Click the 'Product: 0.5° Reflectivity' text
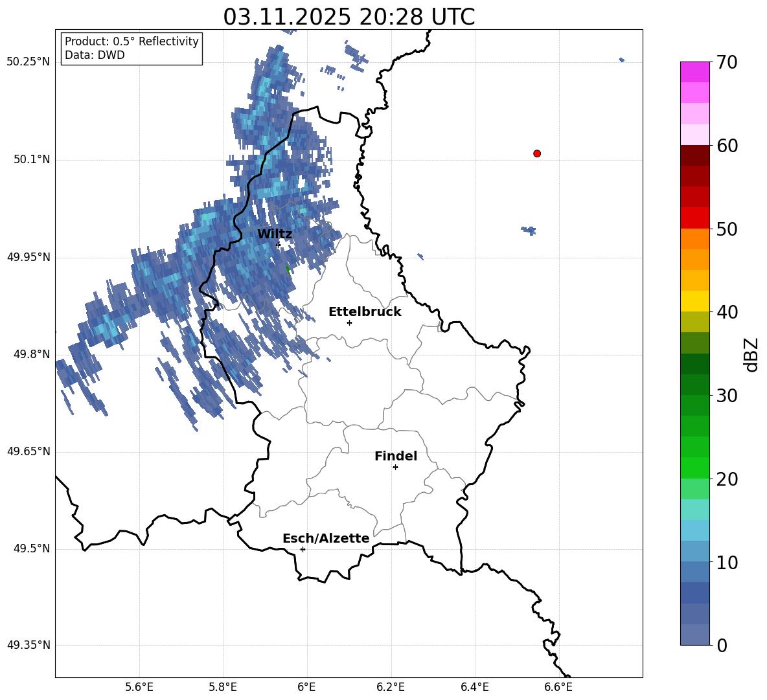 [x=132, y=41]
